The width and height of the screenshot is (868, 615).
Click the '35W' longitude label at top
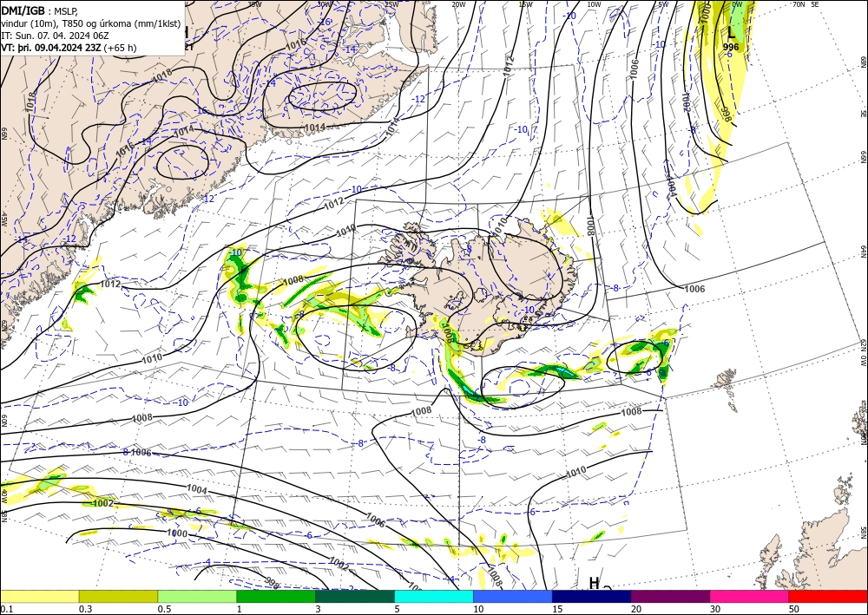pos(254,4)
